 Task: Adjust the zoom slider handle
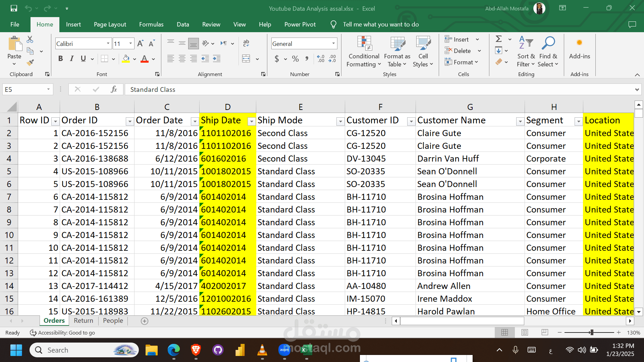(592, 332)
